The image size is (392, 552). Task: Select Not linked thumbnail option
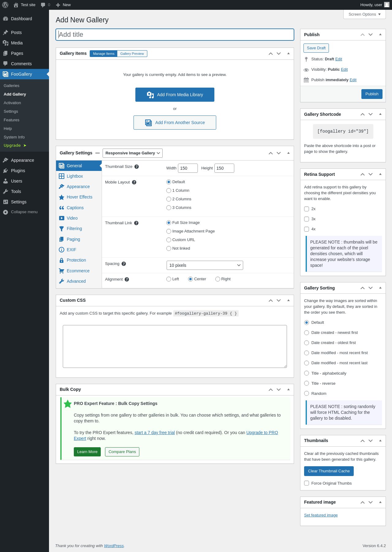click(169, 248)
